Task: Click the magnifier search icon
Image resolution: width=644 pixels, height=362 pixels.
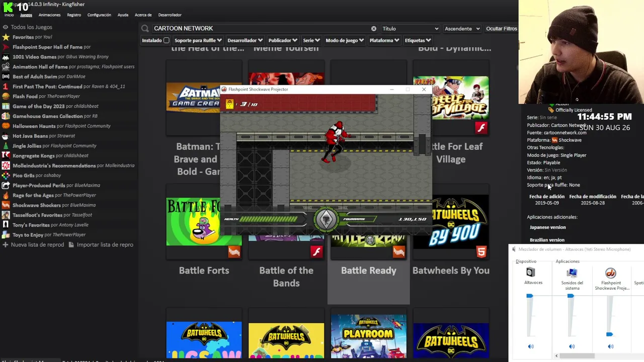Action: (x=145, y=29)
